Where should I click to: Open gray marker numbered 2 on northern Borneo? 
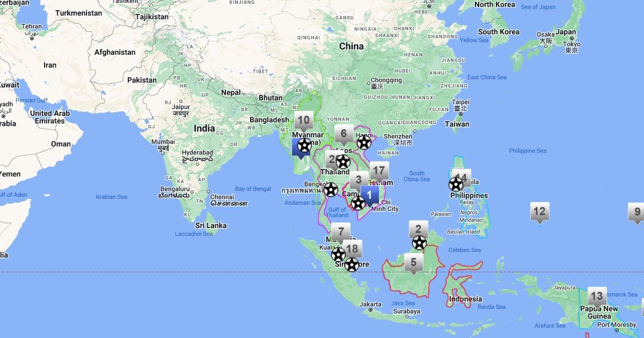[419, 230]
